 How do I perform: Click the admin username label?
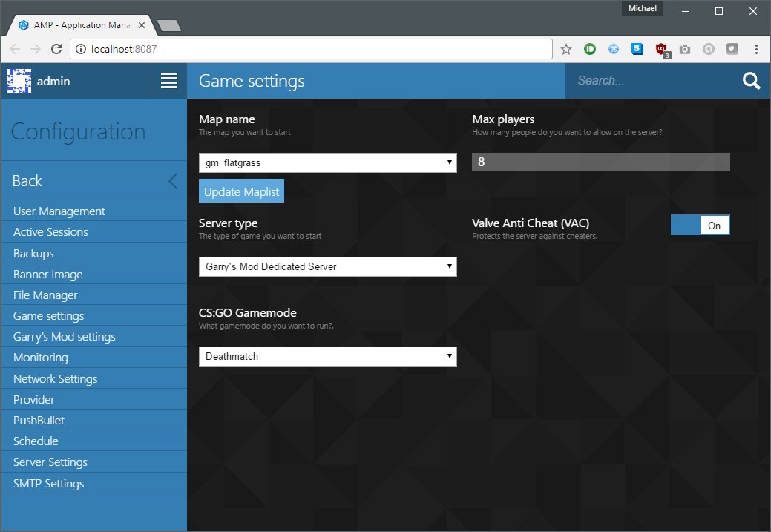[53, 81]
